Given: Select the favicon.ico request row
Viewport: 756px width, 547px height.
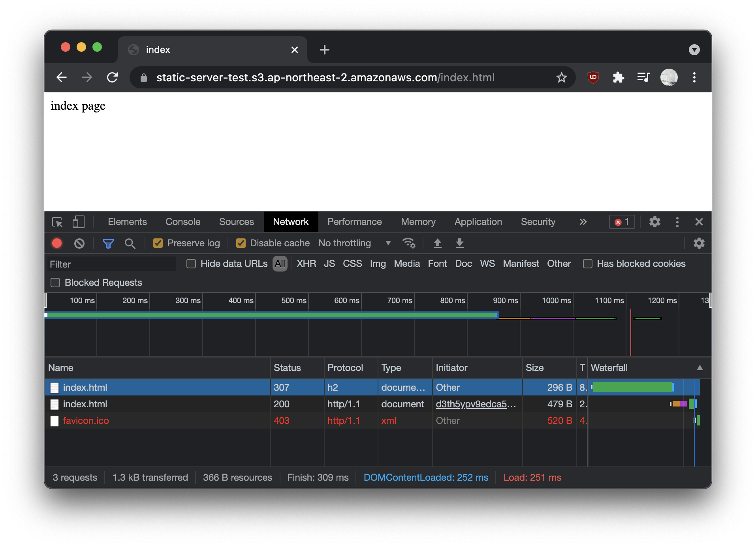Looking at the screenshot, I should [372, 421].
